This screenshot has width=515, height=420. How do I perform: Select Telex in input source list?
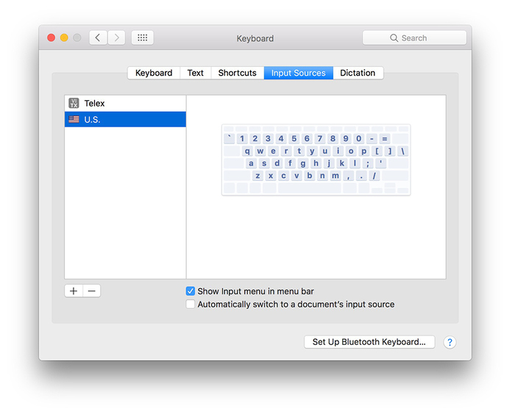[x=125, y=103]
